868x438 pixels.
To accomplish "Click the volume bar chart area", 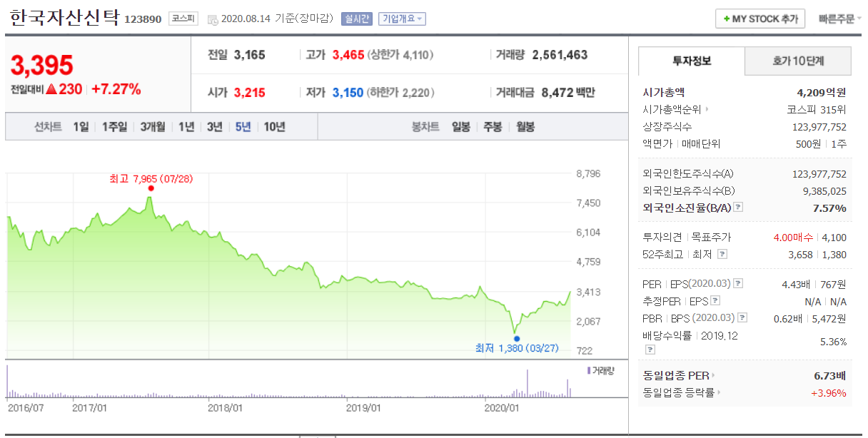I will point(288,382).
